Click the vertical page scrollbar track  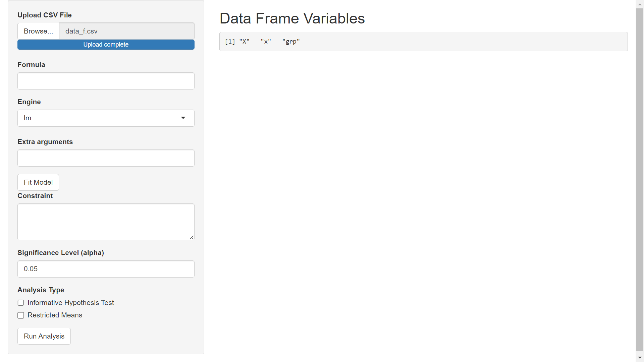640,181
